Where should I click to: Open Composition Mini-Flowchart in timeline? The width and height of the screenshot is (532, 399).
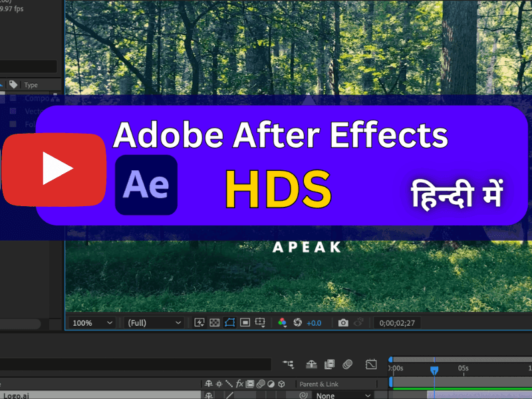289,364
